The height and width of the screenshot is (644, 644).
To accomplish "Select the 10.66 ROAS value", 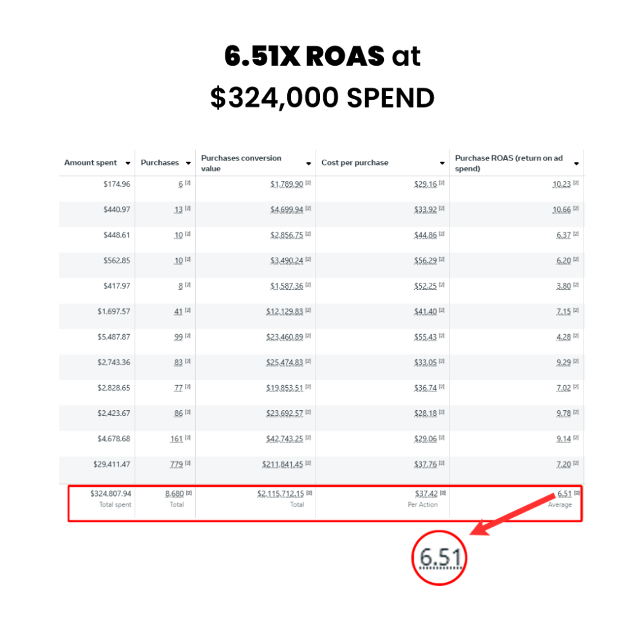I will point(562,209).
